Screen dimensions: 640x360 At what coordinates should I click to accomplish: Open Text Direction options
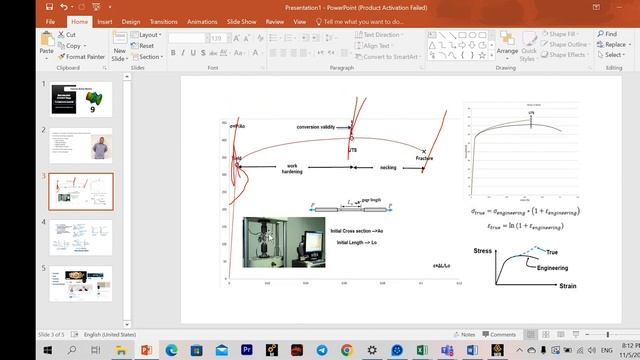coord(378,35)
